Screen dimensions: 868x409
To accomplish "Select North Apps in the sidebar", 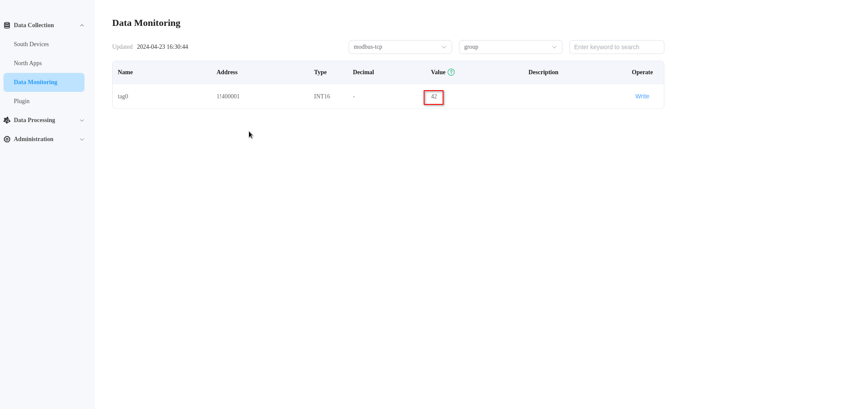I will (28, 63).
